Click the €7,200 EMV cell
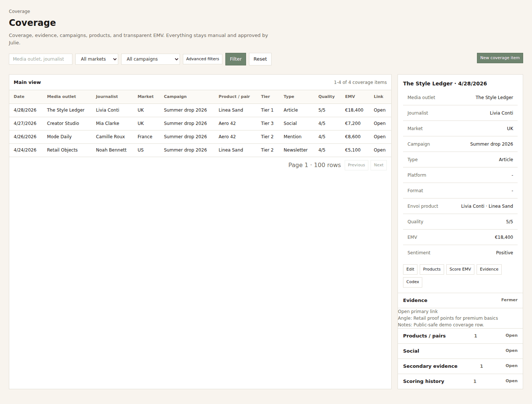Image resolution: width=532 pixels, height=404 pixels. coord(352,123)
